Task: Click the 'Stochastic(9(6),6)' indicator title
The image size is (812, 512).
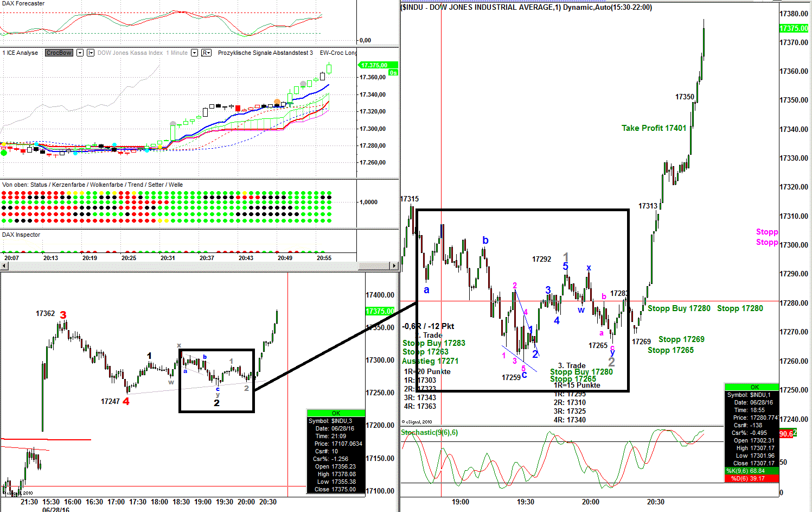Action: pos(429,432)
